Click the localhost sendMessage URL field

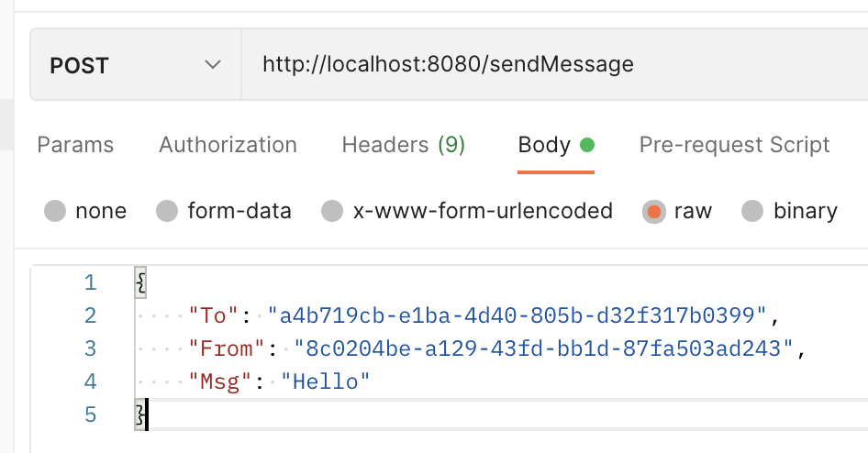448,65
